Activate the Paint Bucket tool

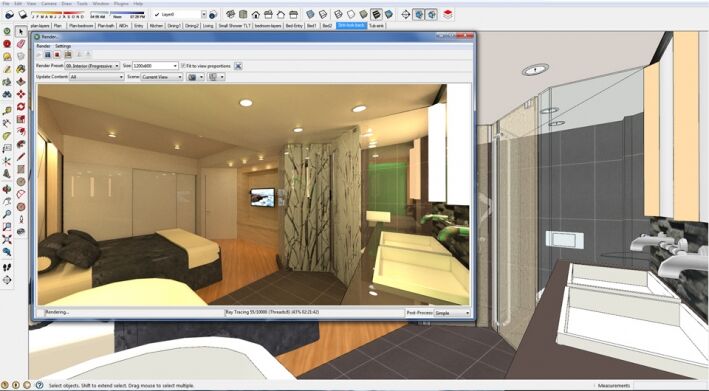tap(21, 69)
